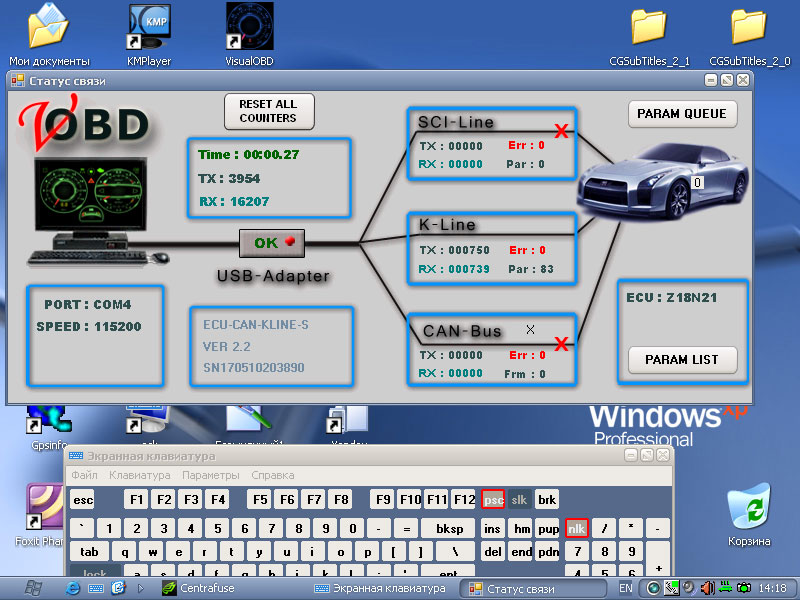
Task: Click the red X on SCI-Line
Action: click(x=562, y=131)
